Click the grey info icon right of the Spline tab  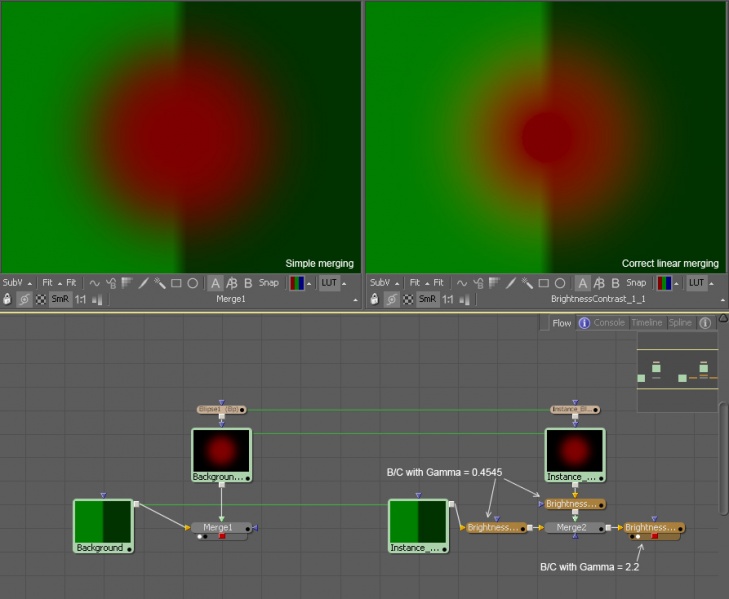(705, 323)
